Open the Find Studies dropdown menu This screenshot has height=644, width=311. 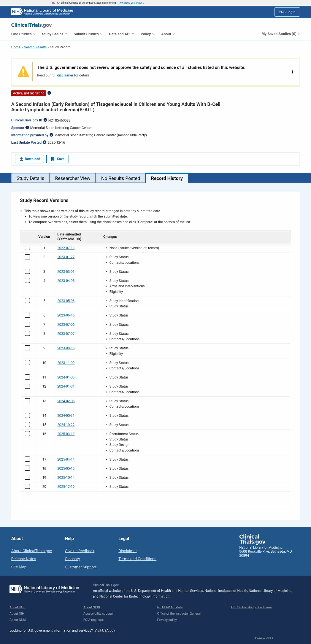[x=23, y=34]
